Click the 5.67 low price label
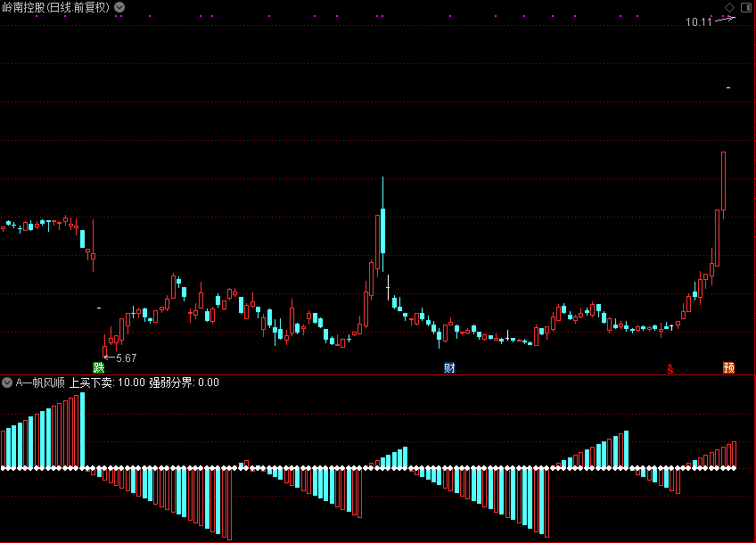The width and height of the screenshot is (756, 543). point(127,358)
